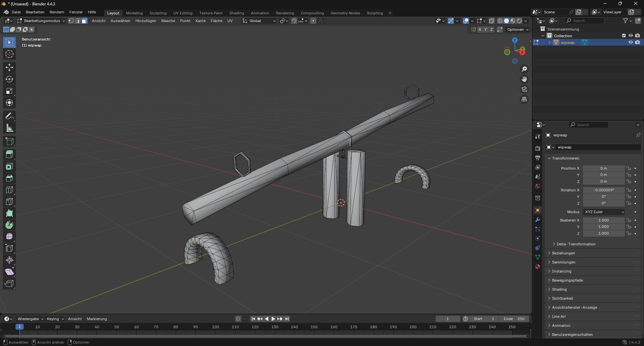644x346 pixels.
Task: Click the current frame number field
Action: (x=448, y=319)
